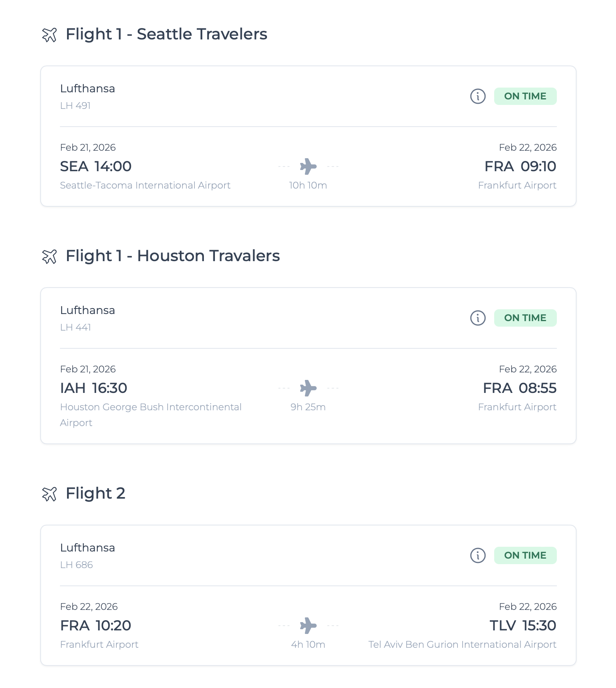Click airplane icon beside Flight 1 Seattle heading
This screenshot has height=688, width=616.
[49, 35]
